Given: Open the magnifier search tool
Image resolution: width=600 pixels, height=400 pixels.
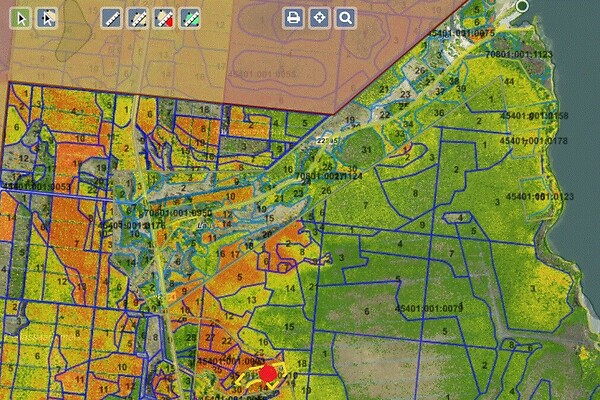Looking at the screenshot, I should [345, 18].
